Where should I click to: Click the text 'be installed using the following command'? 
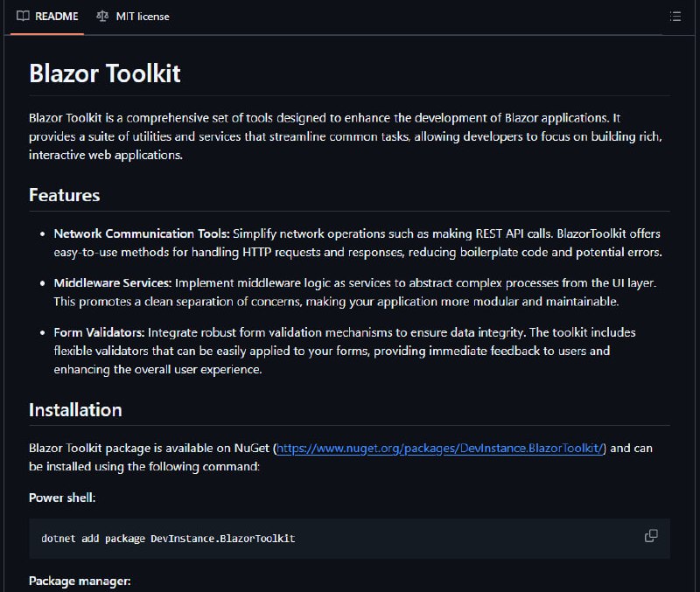pos(143,467)
